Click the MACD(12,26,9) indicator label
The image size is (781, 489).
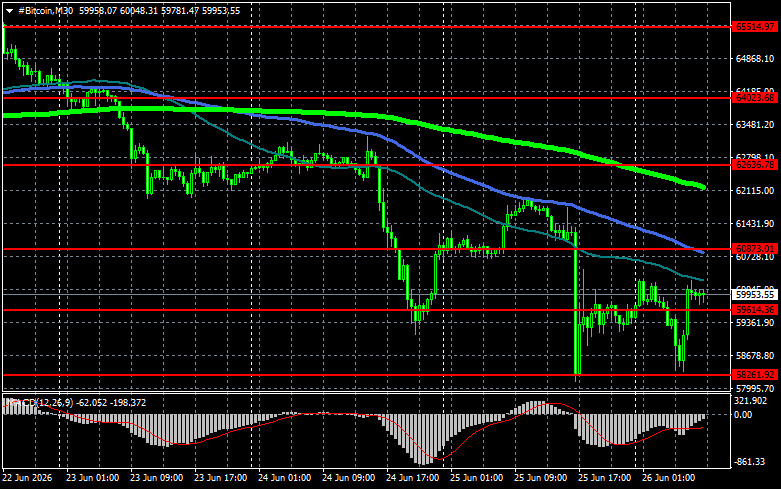[39, 402]
